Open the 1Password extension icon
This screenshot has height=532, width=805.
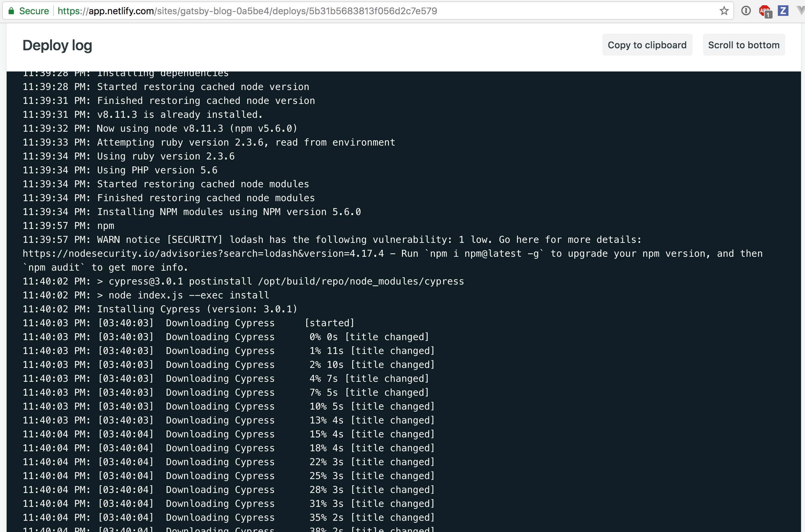pos(746,11)
